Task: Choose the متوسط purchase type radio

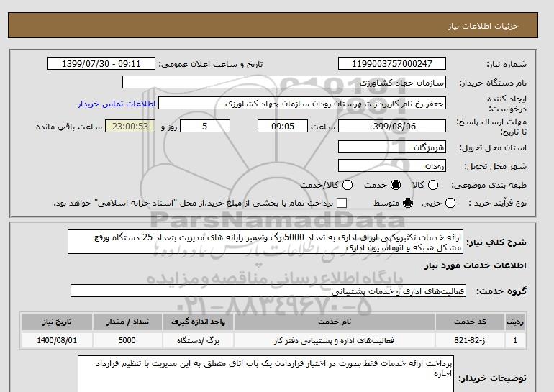Action: click(x=408, y=203)
